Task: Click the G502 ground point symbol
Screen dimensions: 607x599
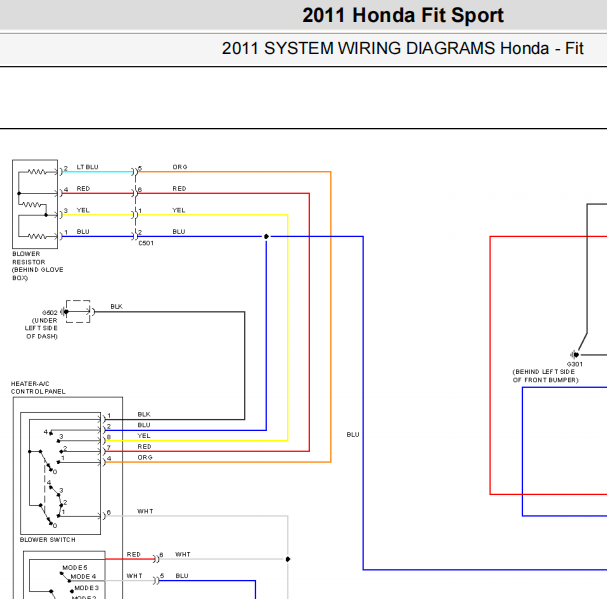Action: tap(65, 312)
